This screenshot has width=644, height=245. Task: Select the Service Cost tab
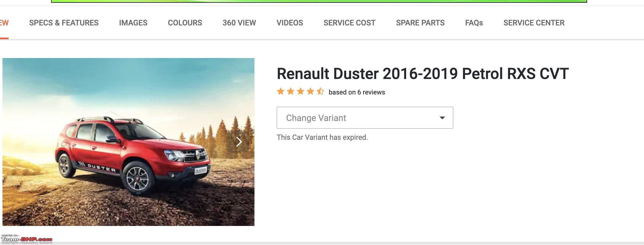pyautogui.click(x=349, y=23)
